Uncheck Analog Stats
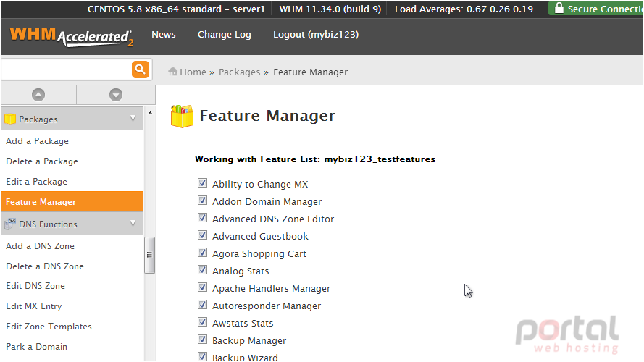 [x=202, y=269]
